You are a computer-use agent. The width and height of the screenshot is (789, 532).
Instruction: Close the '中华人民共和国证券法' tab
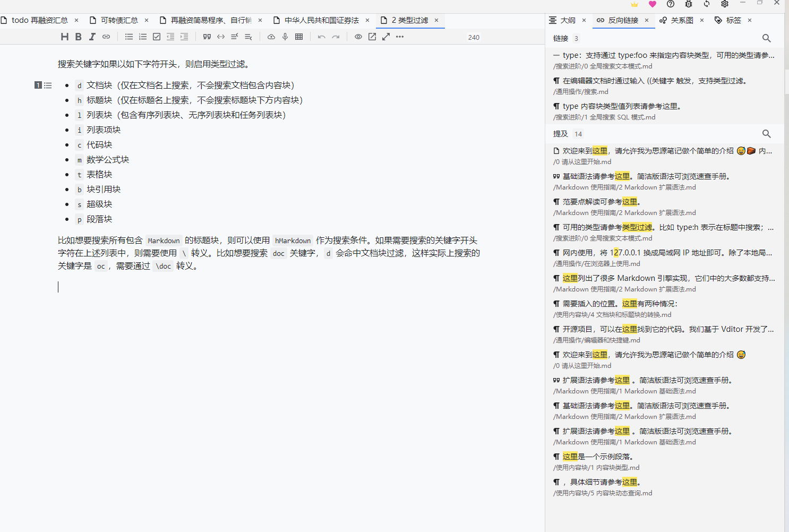[367, 20]
